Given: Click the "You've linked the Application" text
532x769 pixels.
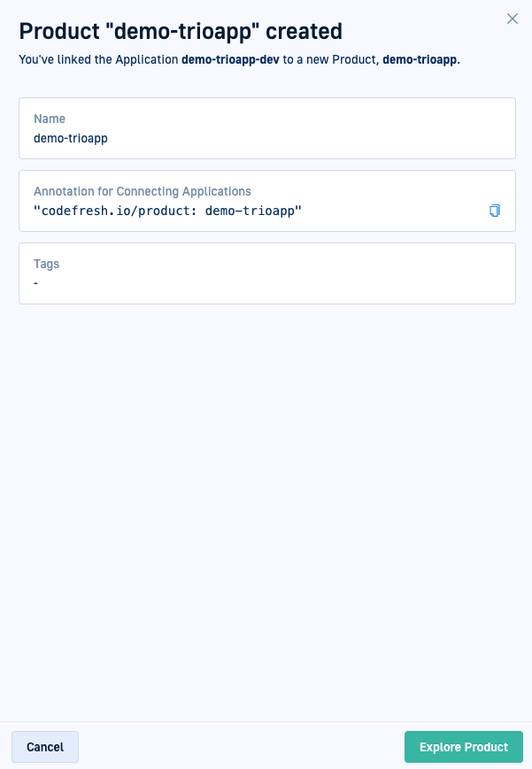Looking at the screenshot, I should (99, 60).
